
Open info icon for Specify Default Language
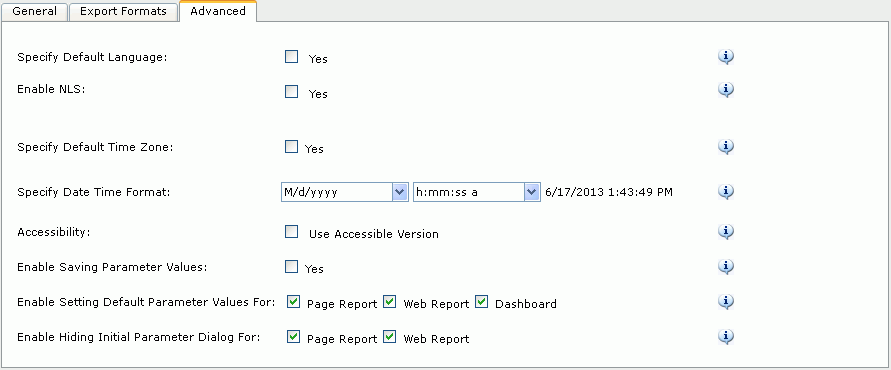pos(726,57)
